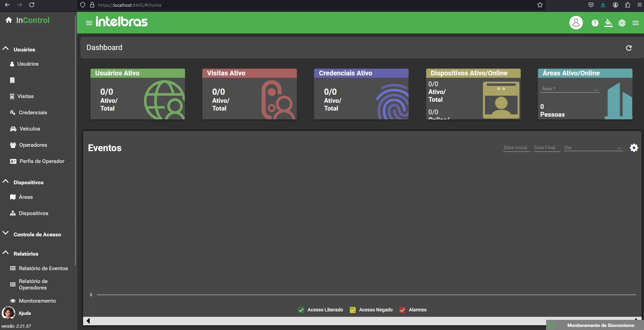Click the Ajuda help link
The height and width of the screenshot is (330, 644).
click(x=25, y=313)
